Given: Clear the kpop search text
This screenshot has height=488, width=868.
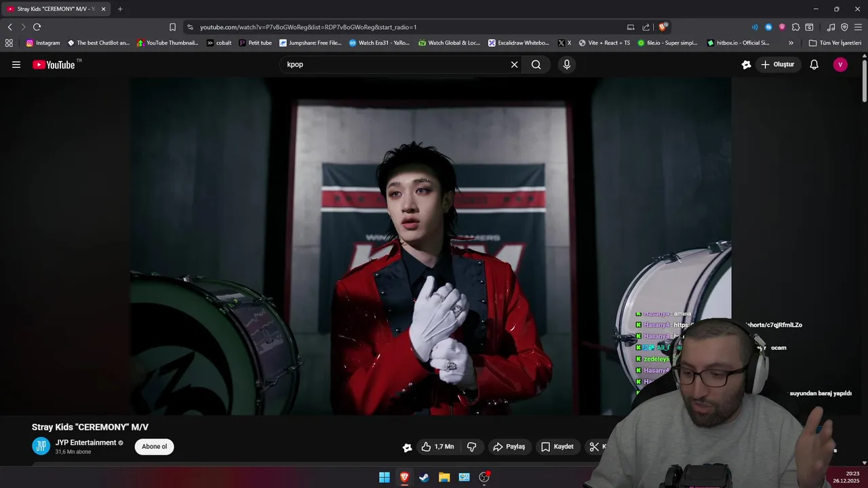Looking at the screenshot, I should tap(514, 64).
